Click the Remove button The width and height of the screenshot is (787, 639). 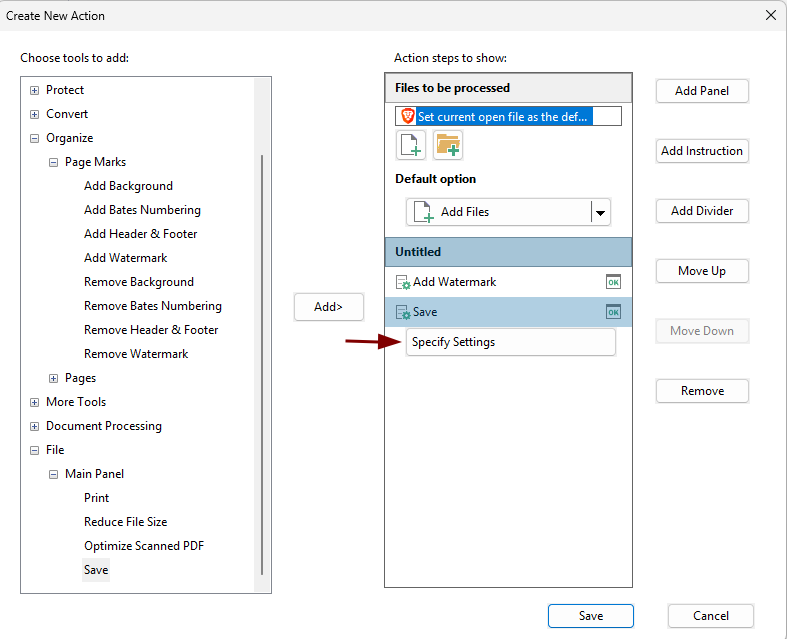[x=702, y=391]
